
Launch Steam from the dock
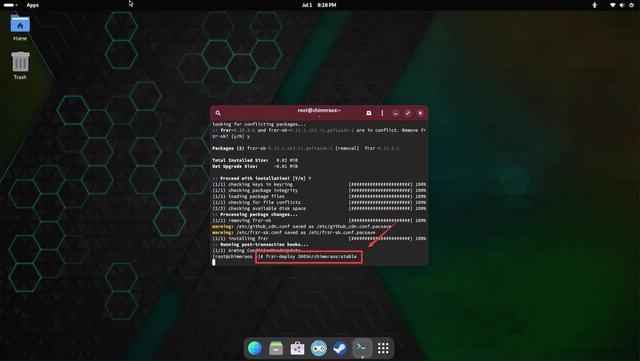pos(340,348)
